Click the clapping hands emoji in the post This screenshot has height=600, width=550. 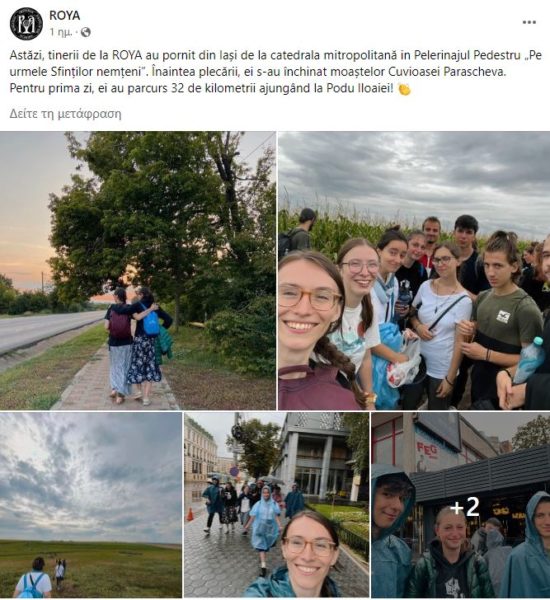click(405, 89)
